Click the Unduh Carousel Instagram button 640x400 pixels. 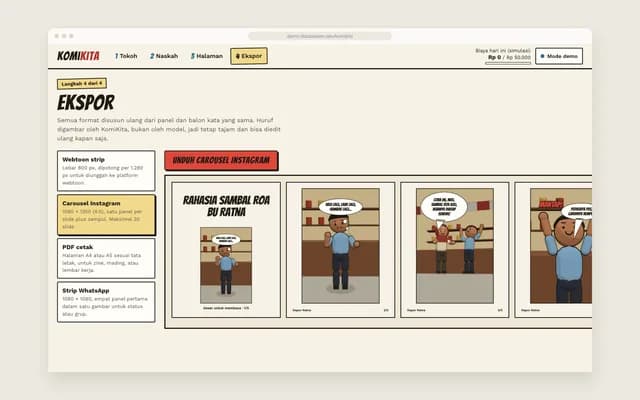click(221, 160)
